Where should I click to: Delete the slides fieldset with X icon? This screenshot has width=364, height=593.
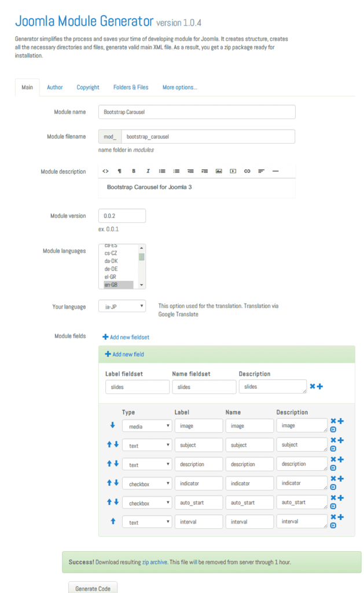coord(312,386)
